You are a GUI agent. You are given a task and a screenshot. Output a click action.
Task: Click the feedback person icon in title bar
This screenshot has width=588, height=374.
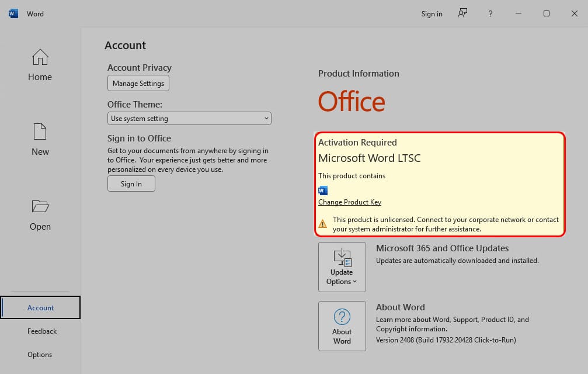pyautogui.click(x=462, y=13)
